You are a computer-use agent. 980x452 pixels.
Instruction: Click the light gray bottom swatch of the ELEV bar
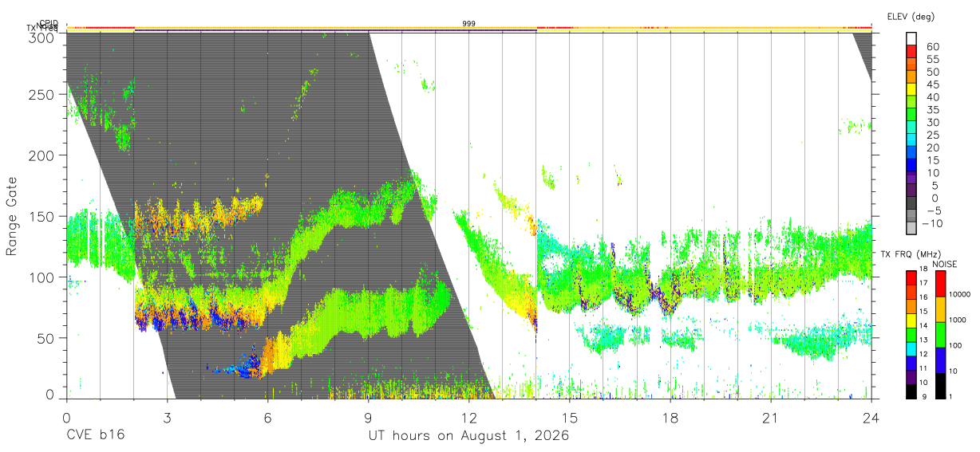911,228
